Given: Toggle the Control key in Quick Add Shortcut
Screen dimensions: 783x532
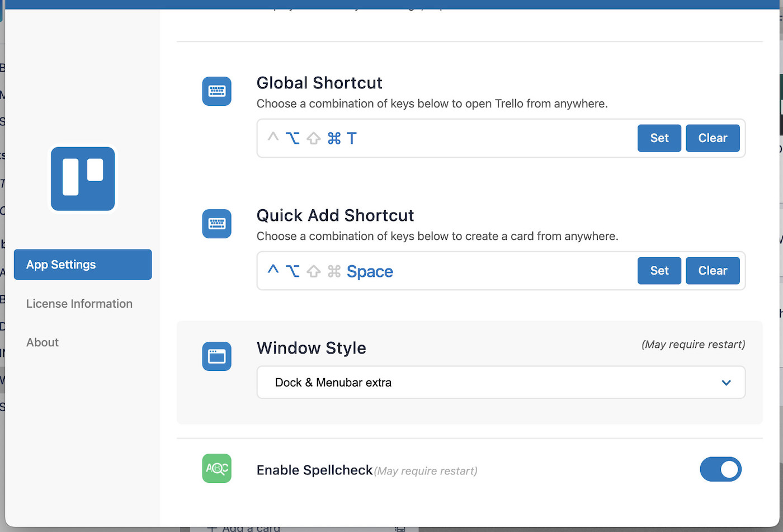Looking at the screenshot, I should [273, 271].
